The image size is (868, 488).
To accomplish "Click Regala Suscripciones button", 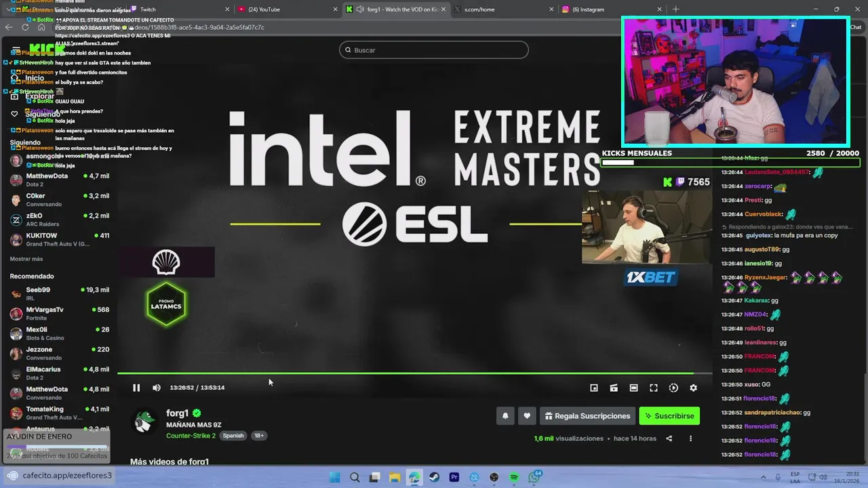I will pyautogui.click(x=587, y=416).
